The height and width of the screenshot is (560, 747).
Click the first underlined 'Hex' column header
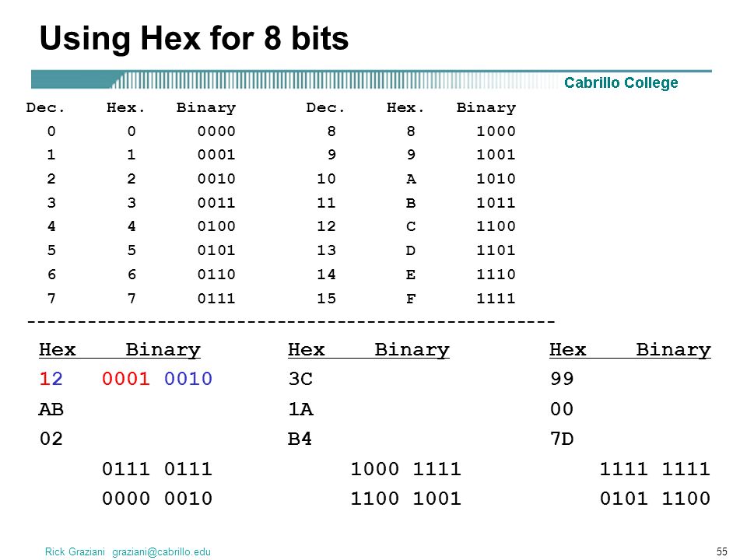[x=57, y=350]
